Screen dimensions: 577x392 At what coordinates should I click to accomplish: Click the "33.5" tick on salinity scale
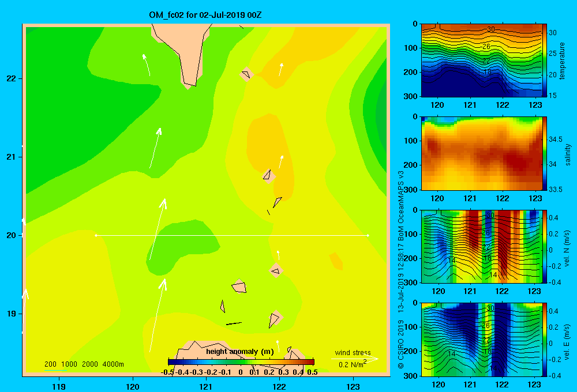(x=556, y=190)
